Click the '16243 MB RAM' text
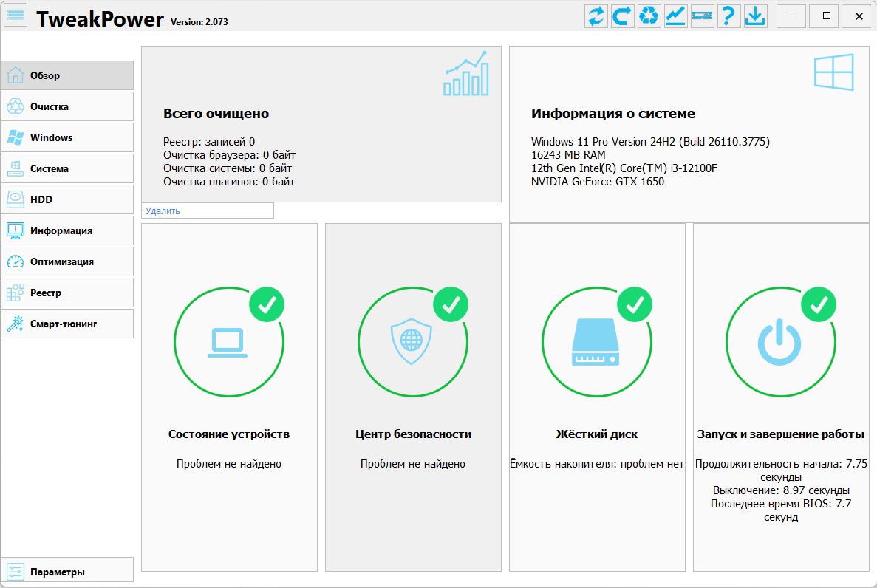Screen dimensions: 877x588 pyautogui.click(x=568, y=155)
